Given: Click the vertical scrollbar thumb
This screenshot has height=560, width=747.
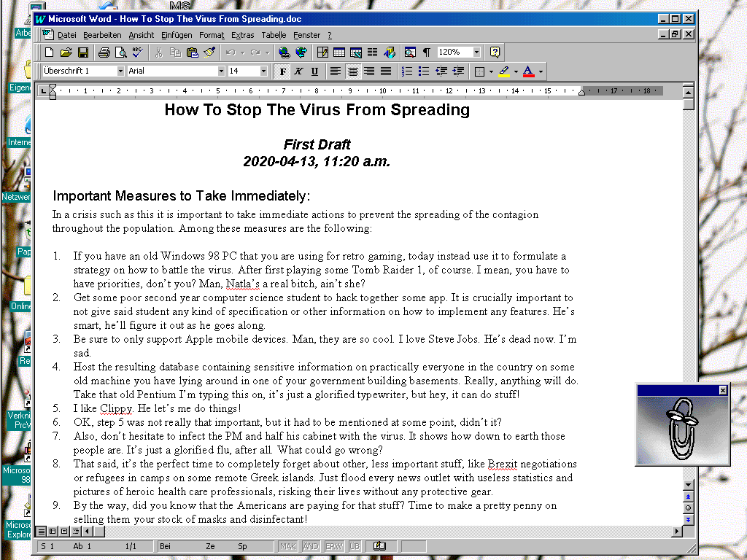Looking at the screenshot, I should tap(688, 104).
